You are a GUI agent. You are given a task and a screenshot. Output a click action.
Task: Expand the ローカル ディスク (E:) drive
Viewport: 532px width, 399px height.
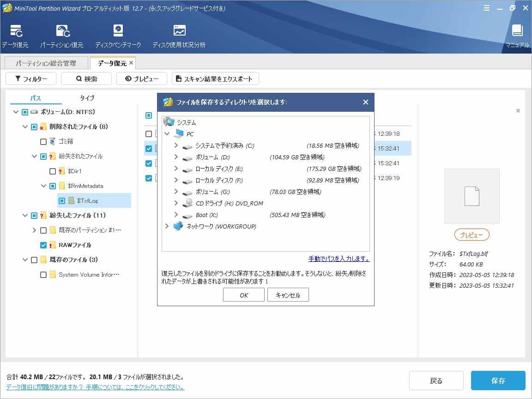[176, 168]
